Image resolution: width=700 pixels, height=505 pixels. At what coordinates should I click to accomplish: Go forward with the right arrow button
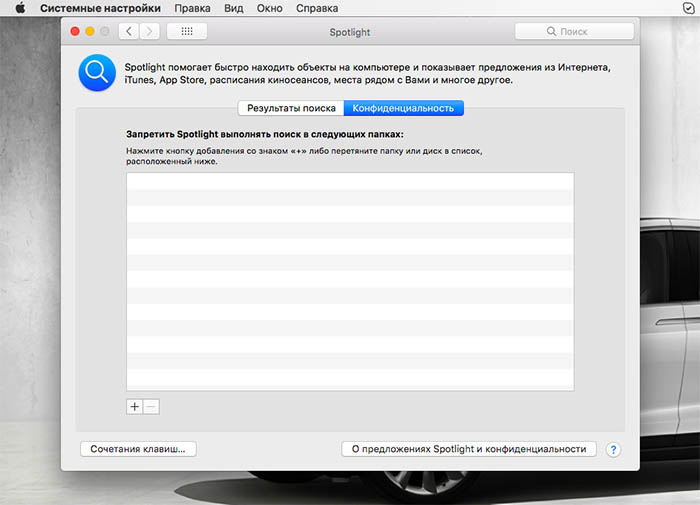(x=150, y=31)
